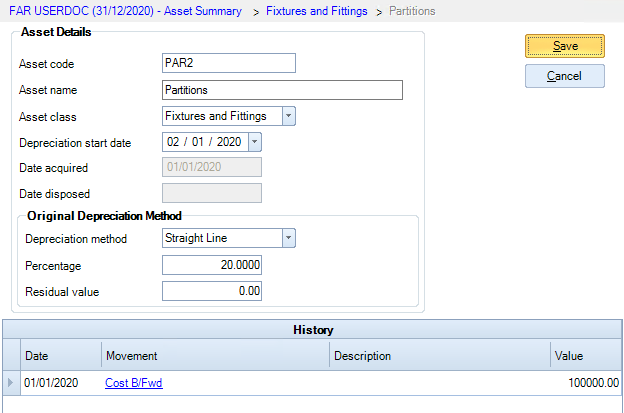The image size is (624, 413).
Task: Sort by the Movement column header
Action: click(215, 355)
